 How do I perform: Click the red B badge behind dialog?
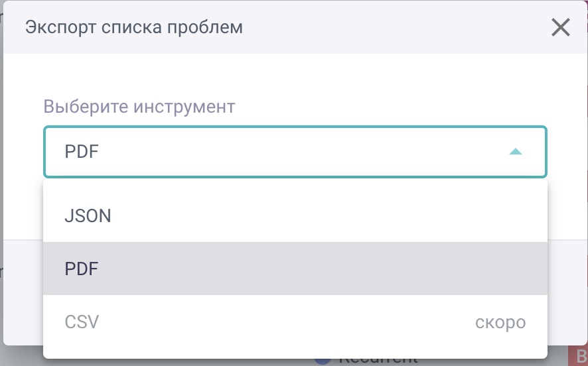point(579,356)
